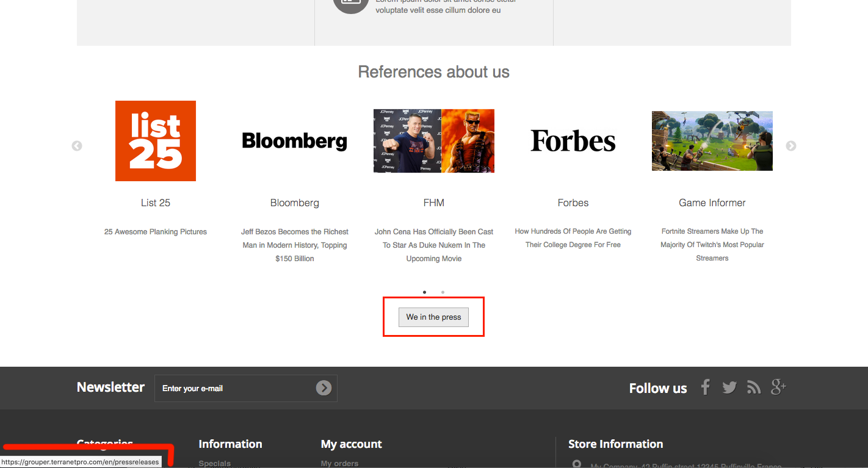
Task: Open the Bloomberg logo image
Action: [x=295, y=141]
